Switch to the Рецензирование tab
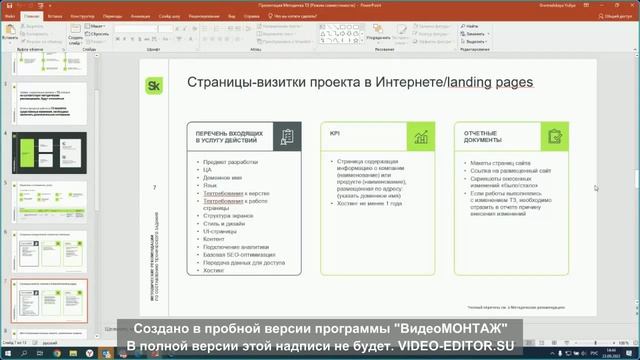The height and width of the screenshot is (360, 640). pos(204,16)
